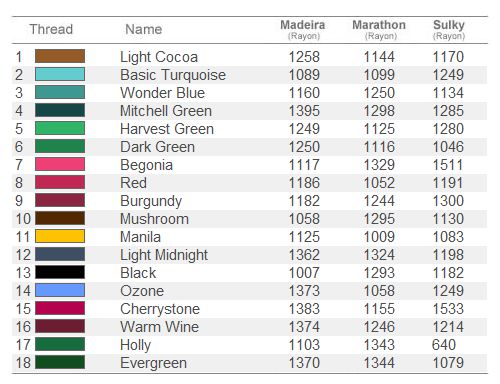
Task: Select the Mitchell Green dark teal swatch
Action: [x=60, y=110]
